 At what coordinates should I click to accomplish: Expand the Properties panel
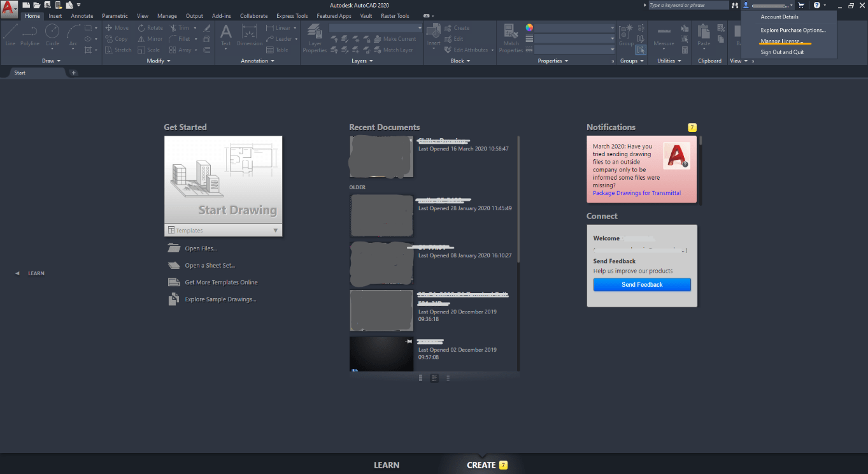click(x=553, y=61)
